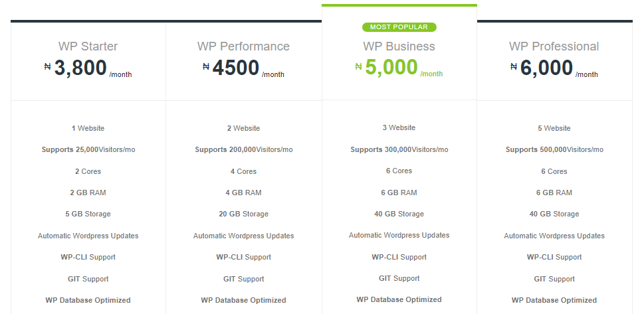The width and height of the screenshot is (644, 314).
Task: Click the '1 Website' feature in WP Starter
Action: pos(88,128)
